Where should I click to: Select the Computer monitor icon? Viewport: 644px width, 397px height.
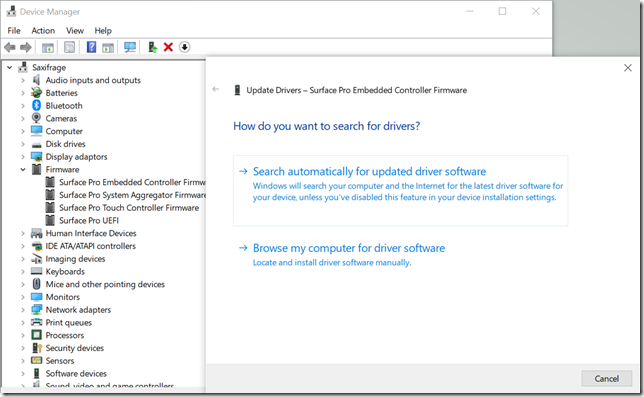pyautogui.click(x=37, y=131)
